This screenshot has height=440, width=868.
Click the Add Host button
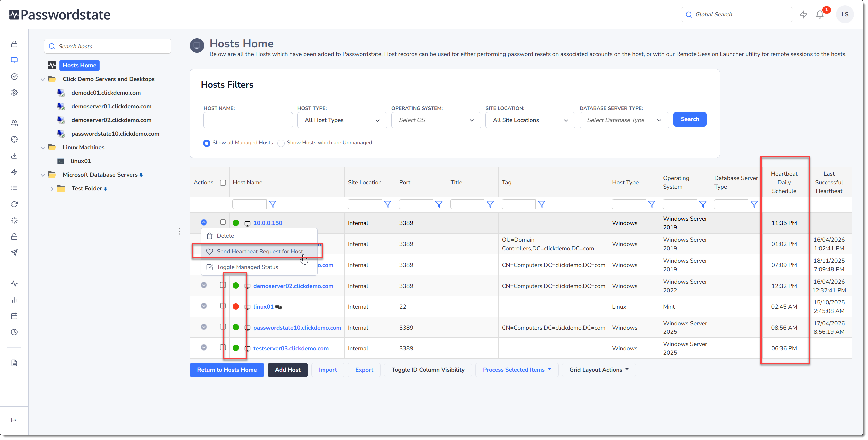point(288,370)
